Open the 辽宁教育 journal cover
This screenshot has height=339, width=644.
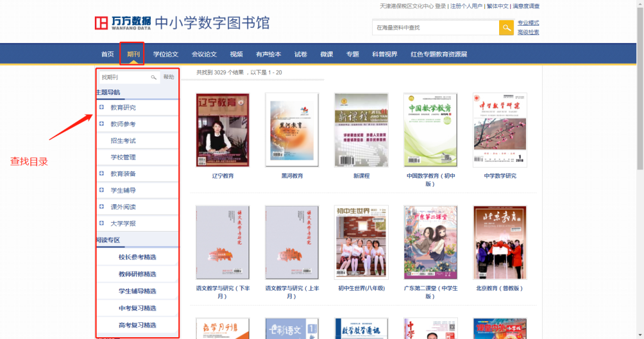pos(222,130)
